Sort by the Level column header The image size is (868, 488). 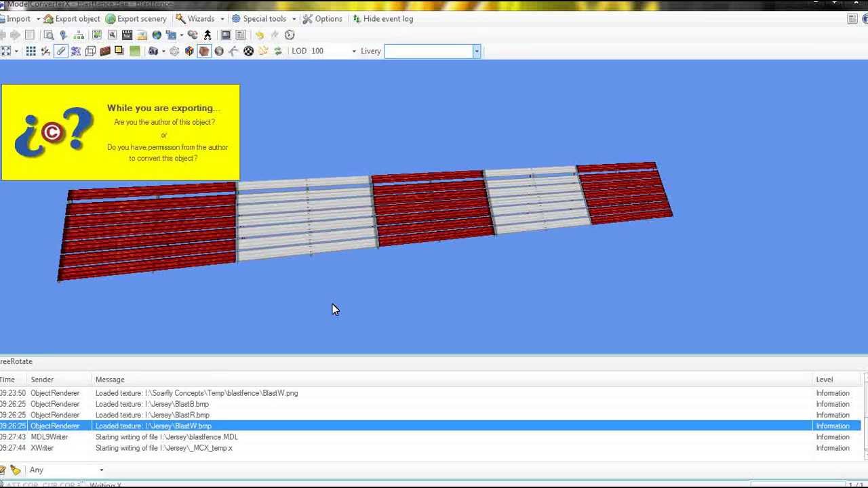tap(837, 380)
